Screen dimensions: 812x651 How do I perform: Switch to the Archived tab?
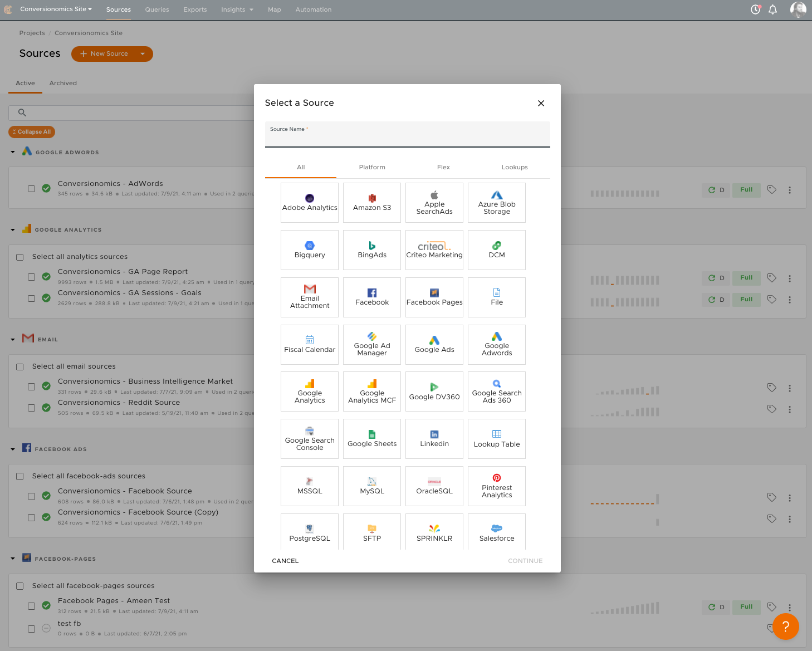(63, 83)
